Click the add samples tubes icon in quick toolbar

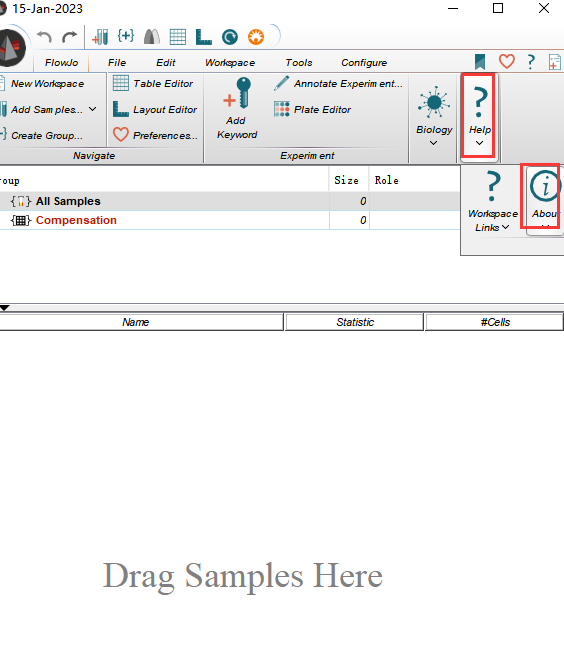point(100,37)
